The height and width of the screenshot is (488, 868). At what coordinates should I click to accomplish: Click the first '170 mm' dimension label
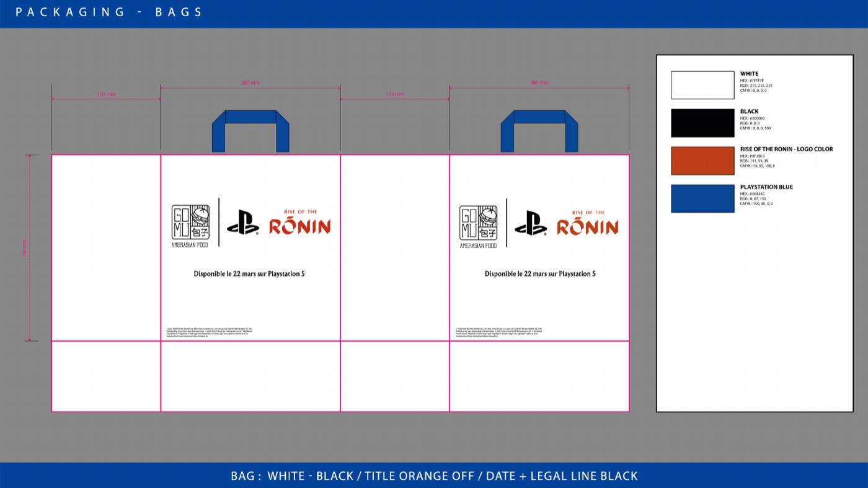tap(106, 95)
